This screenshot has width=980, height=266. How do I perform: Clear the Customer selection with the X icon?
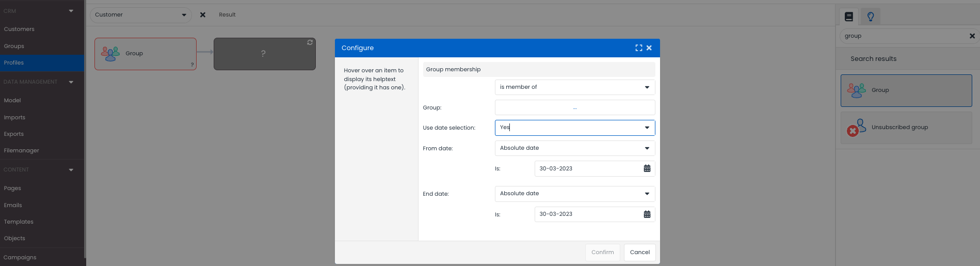click(x=203, y=15)
